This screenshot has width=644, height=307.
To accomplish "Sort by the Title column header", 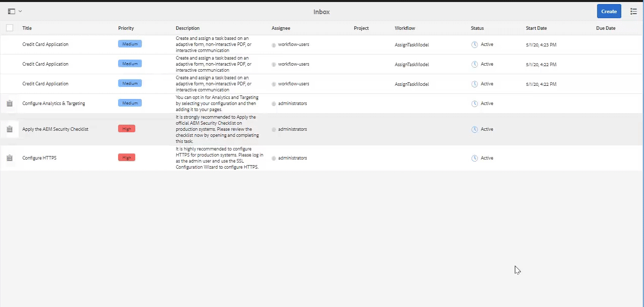I will coord(27,28).
